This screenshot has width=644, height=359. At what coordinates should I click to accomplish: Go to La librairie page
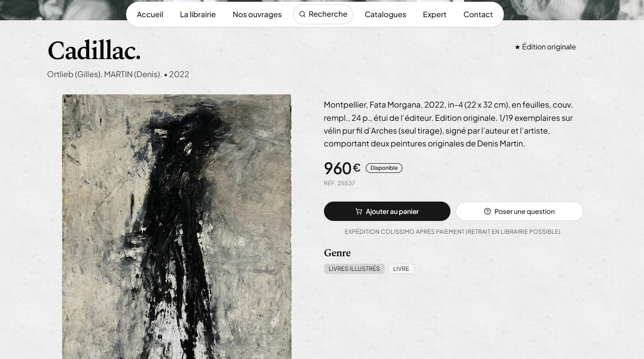pyautogui.click(x=197, y=14)
